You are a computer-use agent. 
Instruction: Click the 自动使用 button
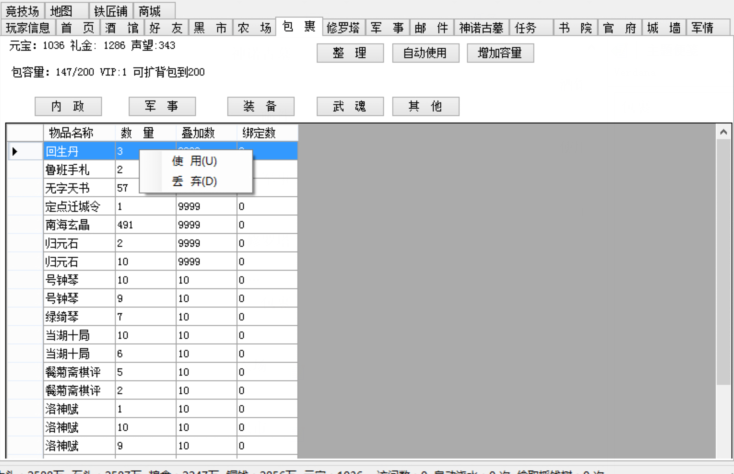(425, 53)
